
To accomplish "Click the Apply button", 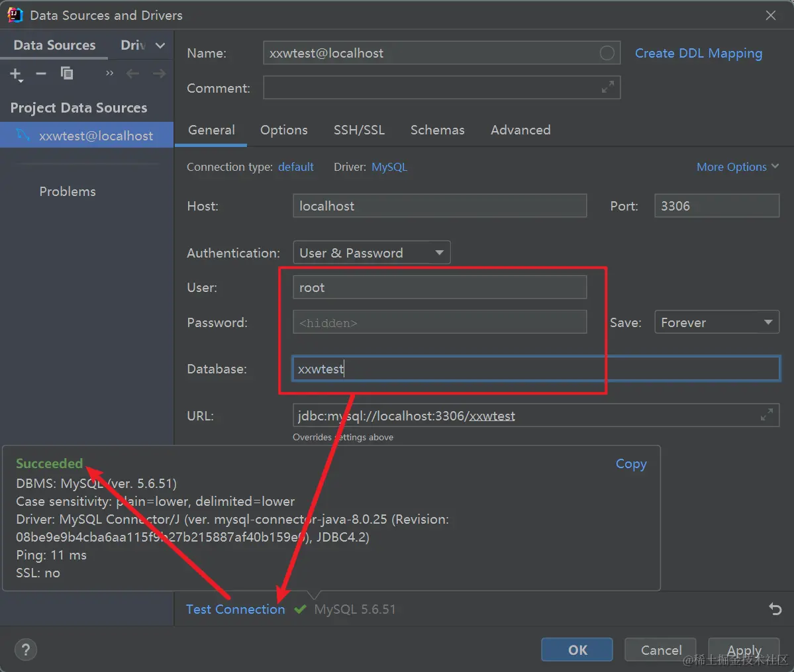I will pyautogui.click(x=744, y=649).
